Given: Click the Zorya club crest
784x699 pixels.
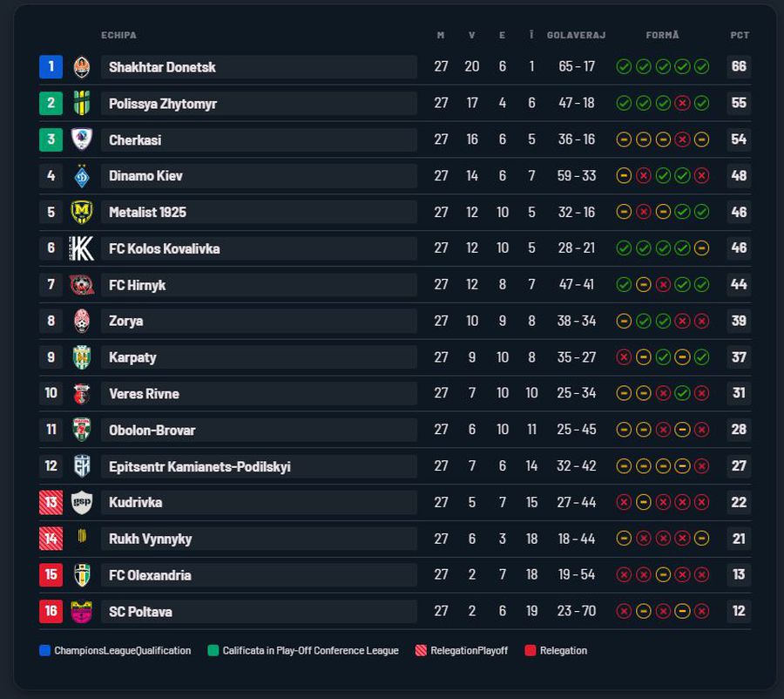Looking at the screenshot, I should point(82,322).
